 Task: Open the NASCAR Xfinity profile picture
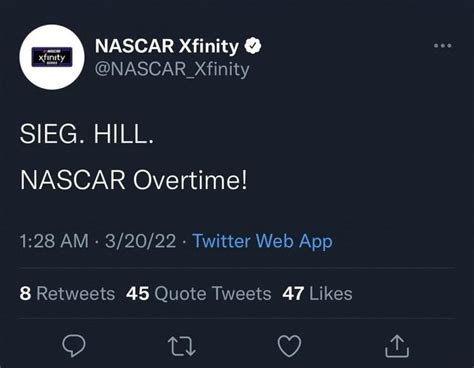click(52, 57)
